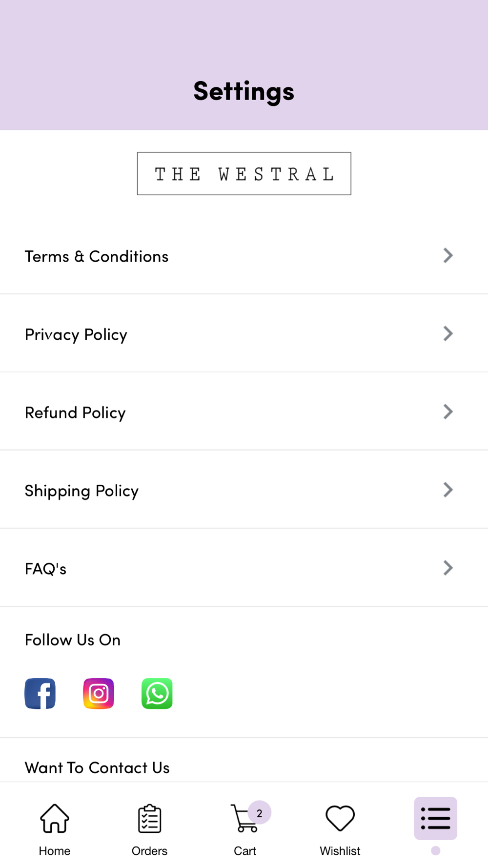Tap the WhatsApp contact icon

tap(157, 693)
